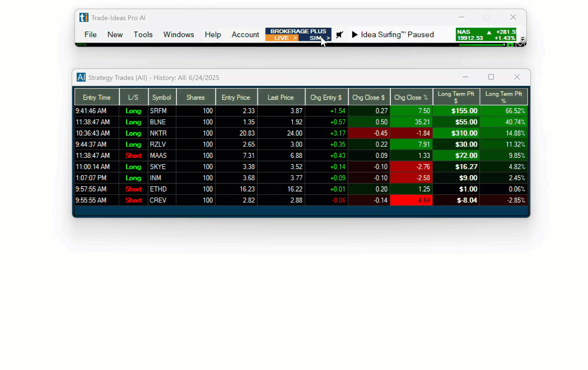This screenshot has height=370, width=588.
Task: Click the Idea Surfing Paused label
Action: pos(397,35)
